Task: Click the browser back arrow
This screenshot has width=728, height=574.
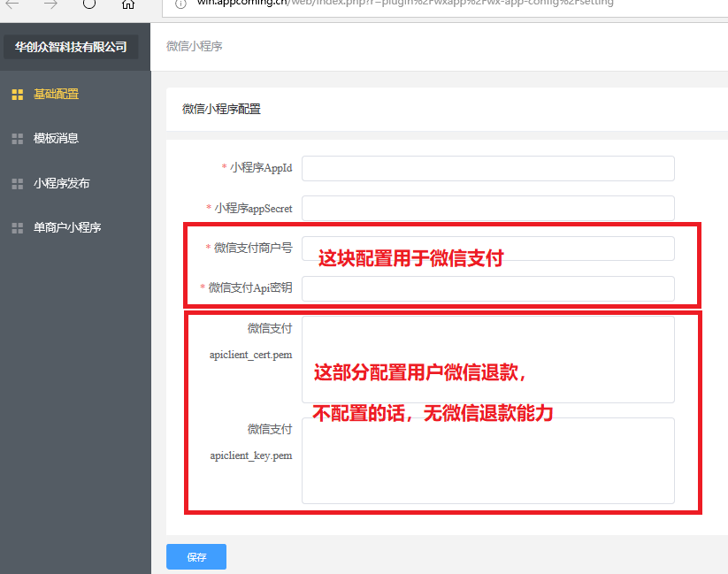Action: tap(12, 4)
